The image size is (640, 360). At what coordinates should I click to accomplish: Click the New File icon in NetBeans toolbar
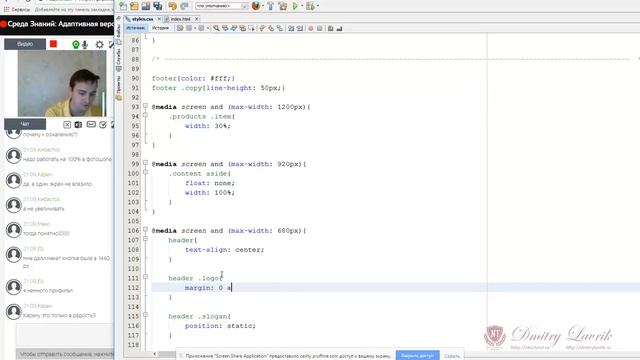[123, 6]
